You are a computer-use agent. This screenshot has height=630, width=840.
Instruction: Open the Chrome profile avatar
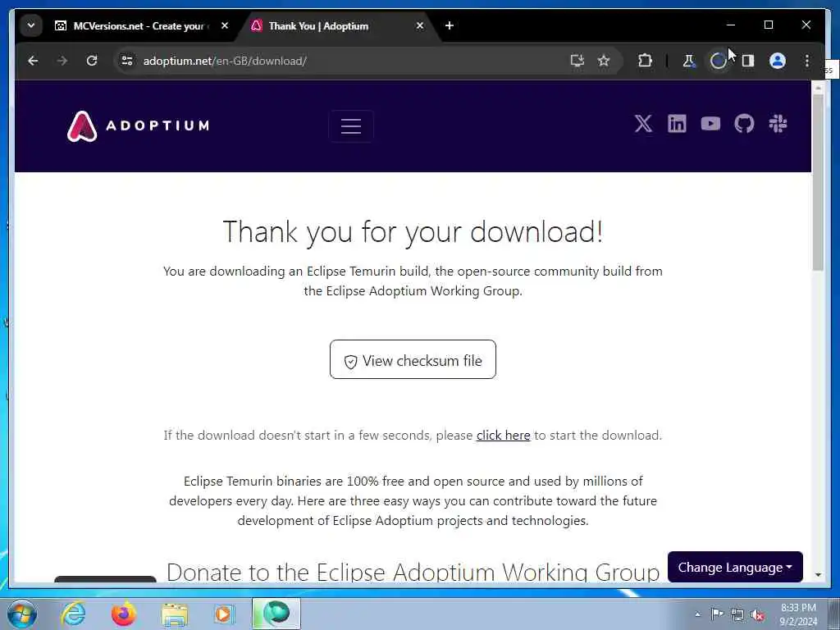(778, 61)
